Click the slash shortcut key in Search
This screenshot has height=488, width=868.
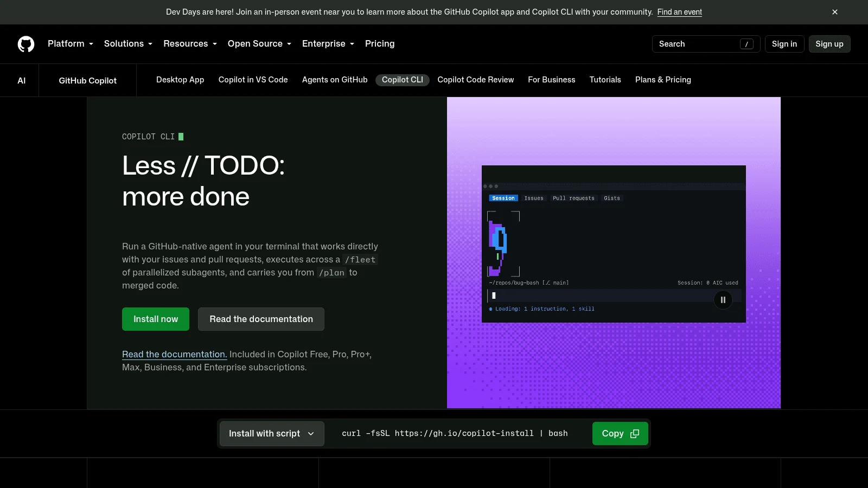pyautogui.click(x=746, y=44)
